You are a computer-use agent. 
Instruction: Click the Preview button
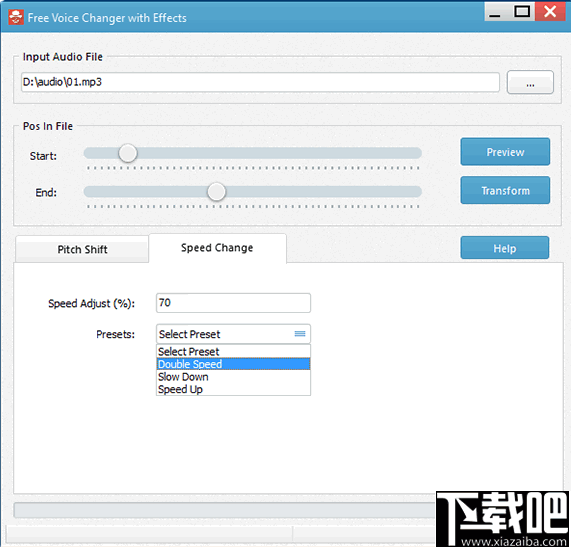[505, 152]
